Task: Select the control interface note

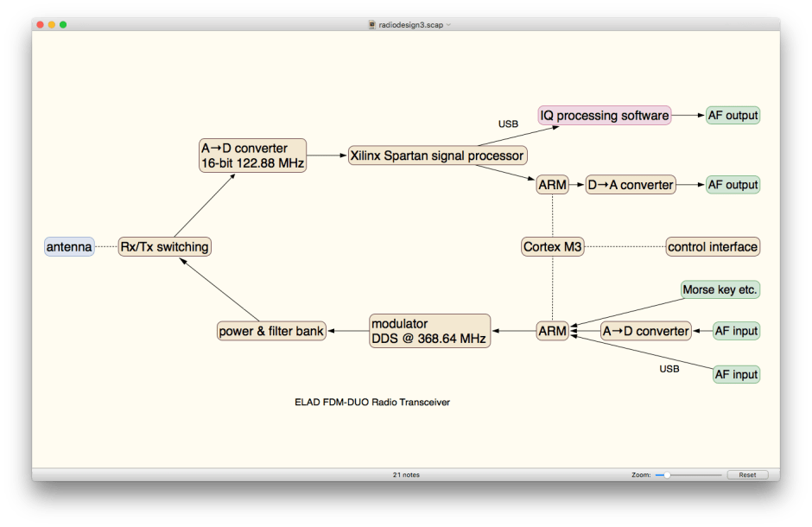Action: point(712,246)
